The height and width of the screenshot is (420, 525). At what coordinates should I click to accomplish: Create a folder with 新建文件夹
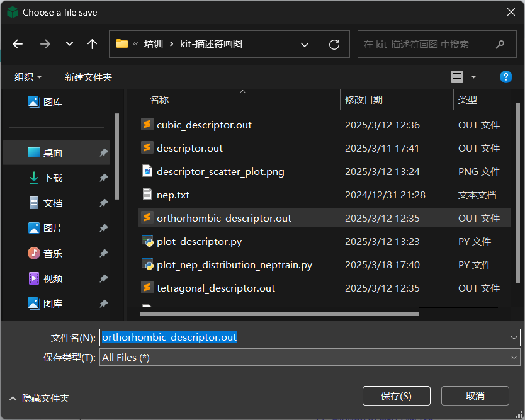[x=88, y=77]
